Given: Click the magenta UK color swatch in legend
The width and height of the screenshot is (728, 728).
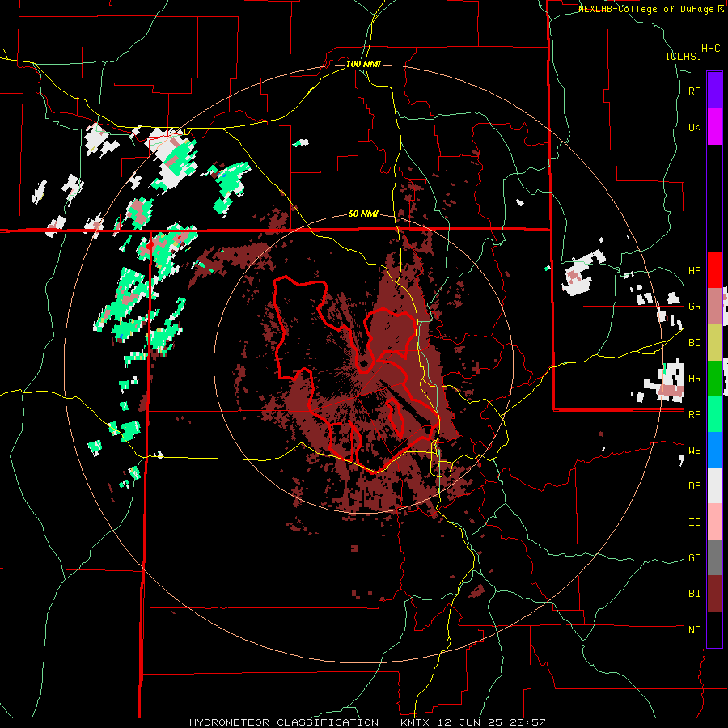Looking at the screenshot, I should 714,127.
